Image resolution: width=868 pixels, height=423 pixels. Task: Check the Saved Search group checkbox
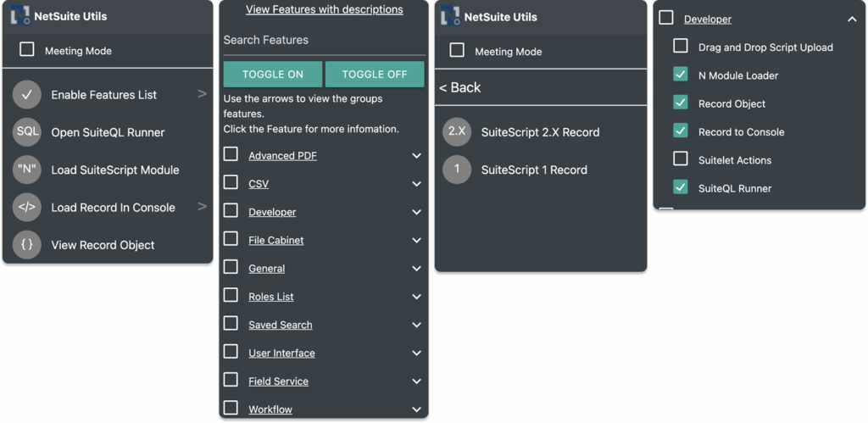(231, 324)
